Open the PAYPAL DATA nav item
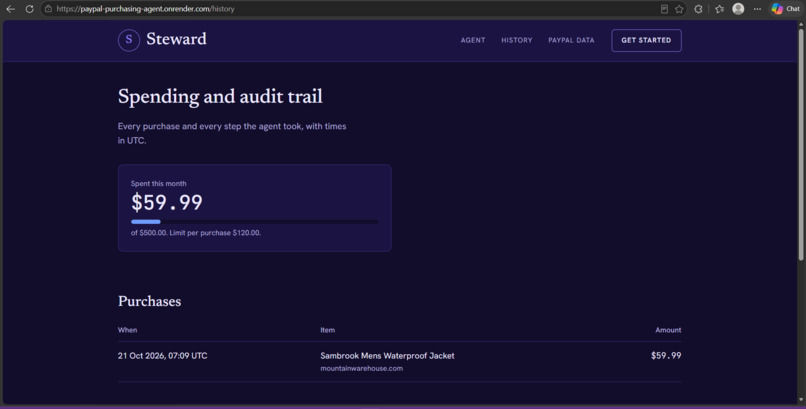The image size is (806, 409). pos(571,40)
